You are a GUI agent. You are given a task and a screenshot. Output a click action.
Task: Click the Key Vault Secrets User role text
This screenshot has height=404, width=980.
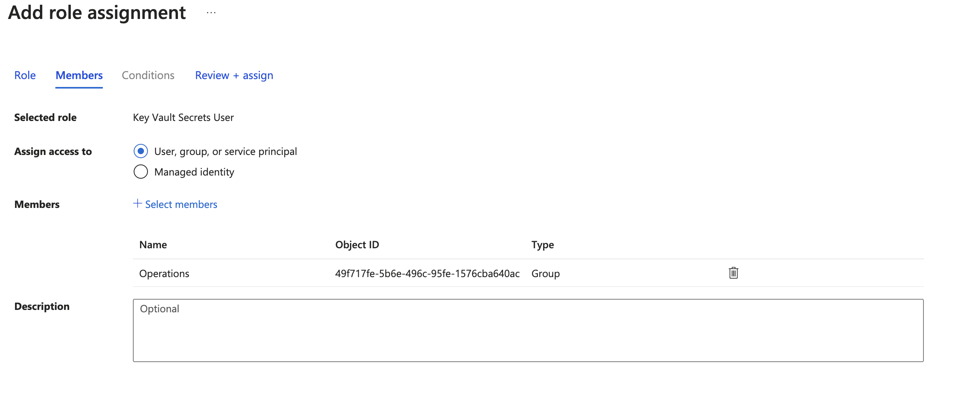[x=183, y=117]
